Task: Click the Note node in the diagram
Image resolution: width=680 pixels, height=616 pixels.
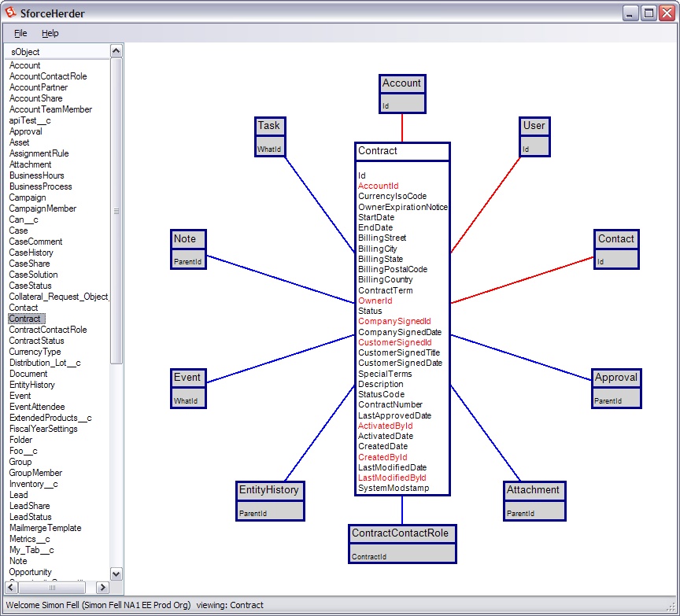Action: 188,249
